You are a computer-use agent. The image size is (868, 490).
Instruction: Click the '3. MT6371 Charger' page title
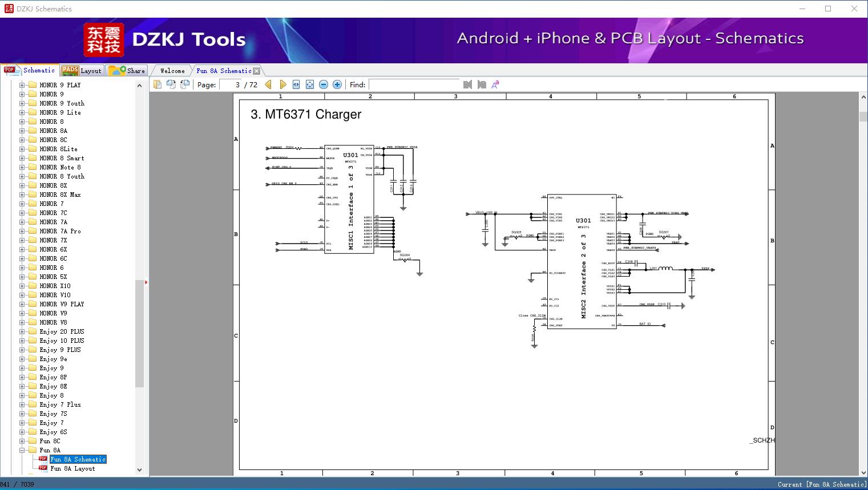306,114
